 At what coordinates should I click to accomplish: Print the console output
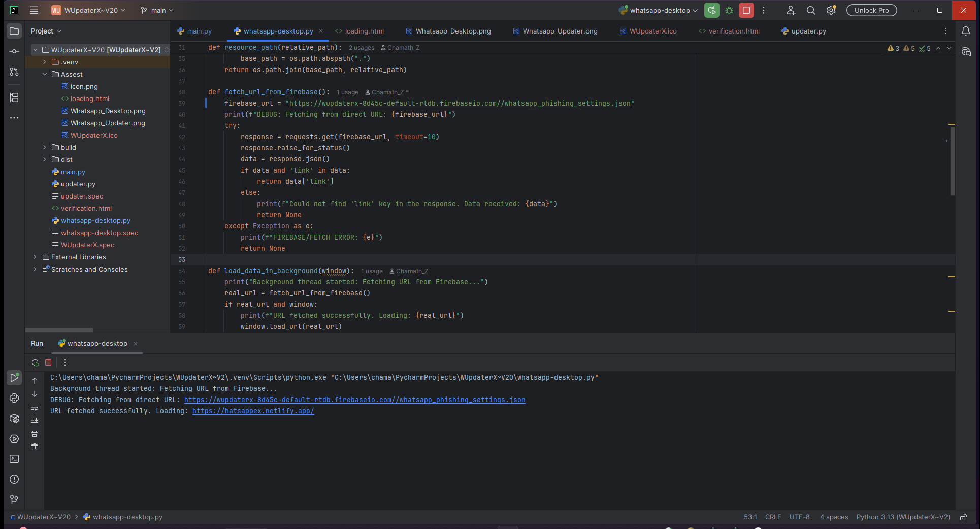coord(35,434)
